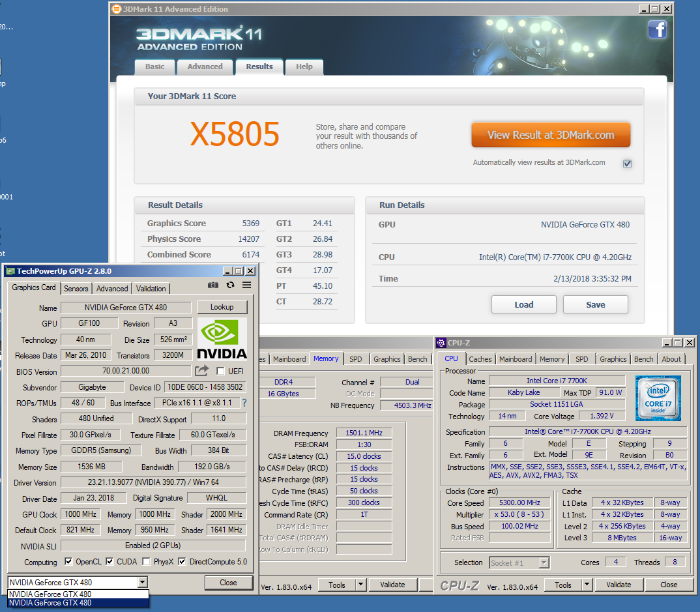Open the Graphics tab in the right CPU-Z window
Viewport: 700px width, 612px height.
click(613, 359)
